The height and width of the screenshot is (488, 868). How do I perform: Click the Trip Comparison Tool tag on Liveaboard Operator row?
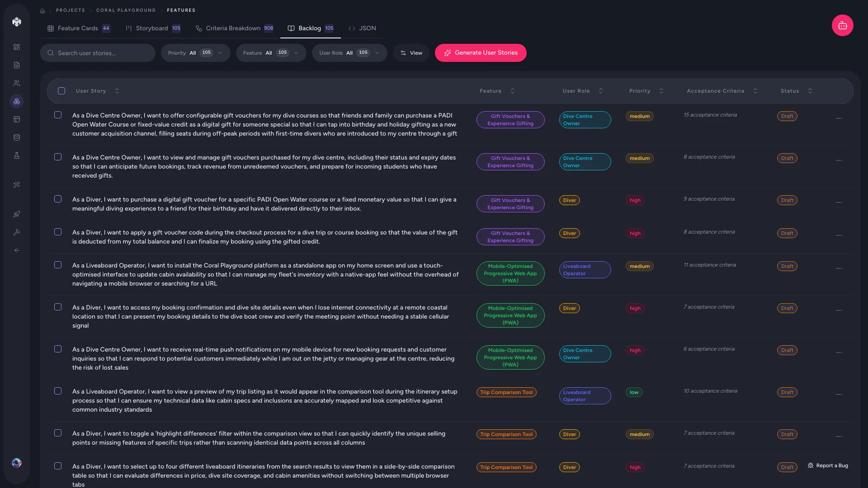coord(506,392)
